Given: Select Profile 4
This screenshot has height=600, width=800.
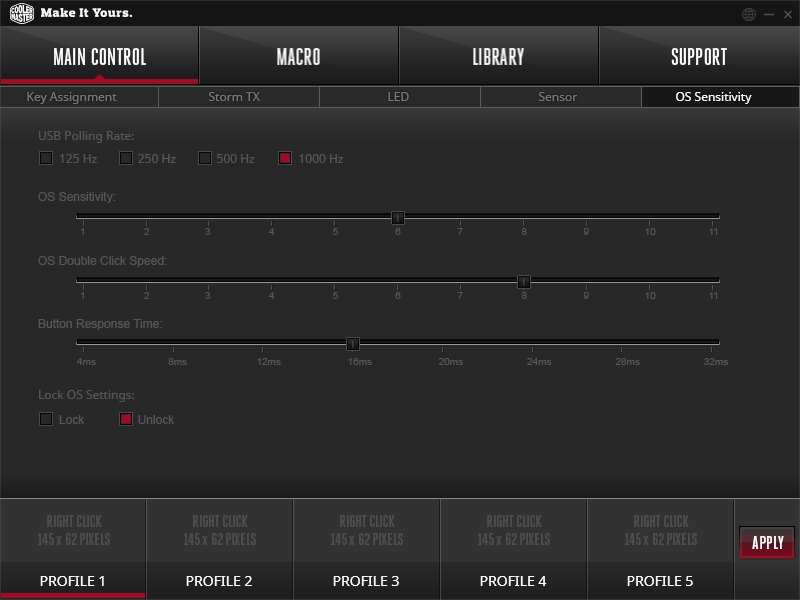Looking at the screenshot, I should coord(513,581).
